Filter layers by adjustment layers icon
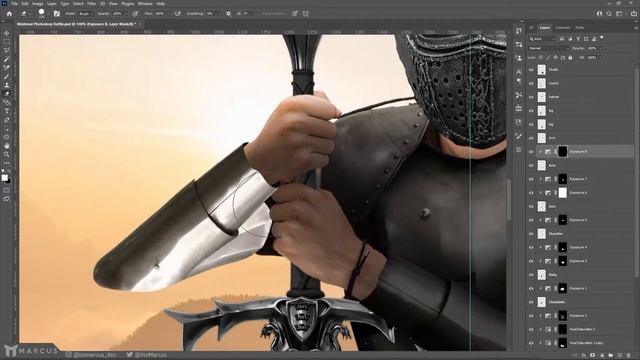The width and height of the screenshot is (640, 360). tap(570, 39)
